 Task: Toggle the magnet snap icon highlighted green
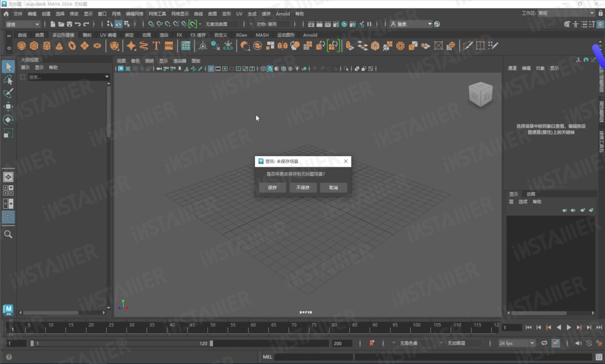[193, 24]
